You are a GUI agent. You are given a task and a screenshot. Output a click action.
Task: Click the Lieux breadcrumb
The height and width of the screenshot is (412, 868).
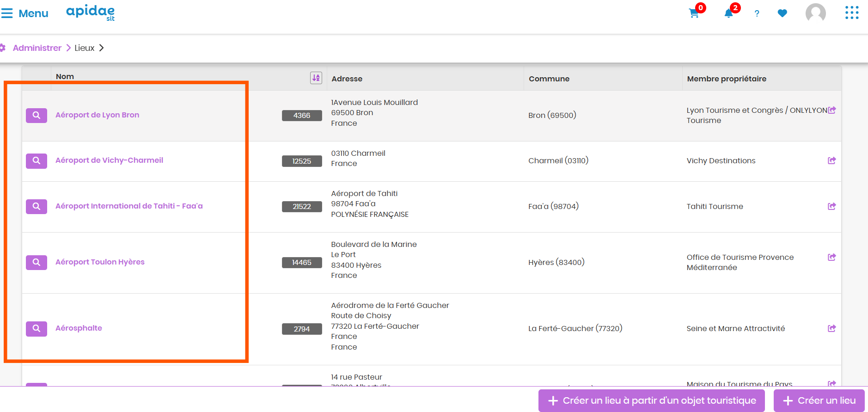85,48
